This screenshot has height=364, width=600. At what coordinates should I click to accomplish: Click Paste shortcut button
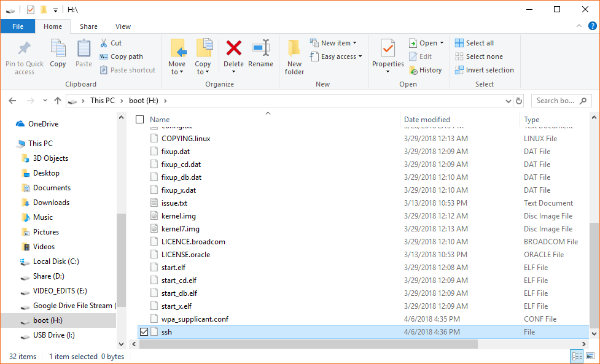[x=128, y=70]
